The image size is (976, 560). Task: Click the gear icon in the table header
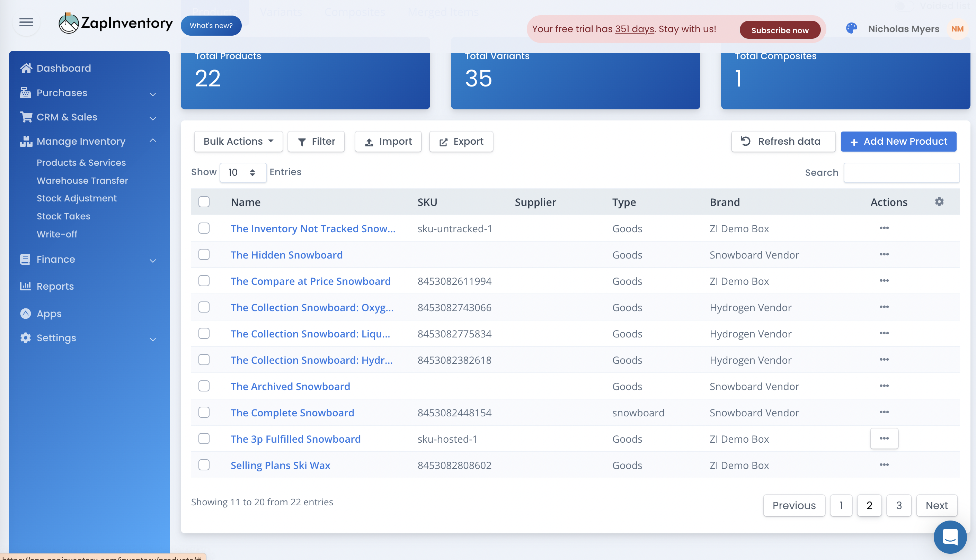coord(939,201)
